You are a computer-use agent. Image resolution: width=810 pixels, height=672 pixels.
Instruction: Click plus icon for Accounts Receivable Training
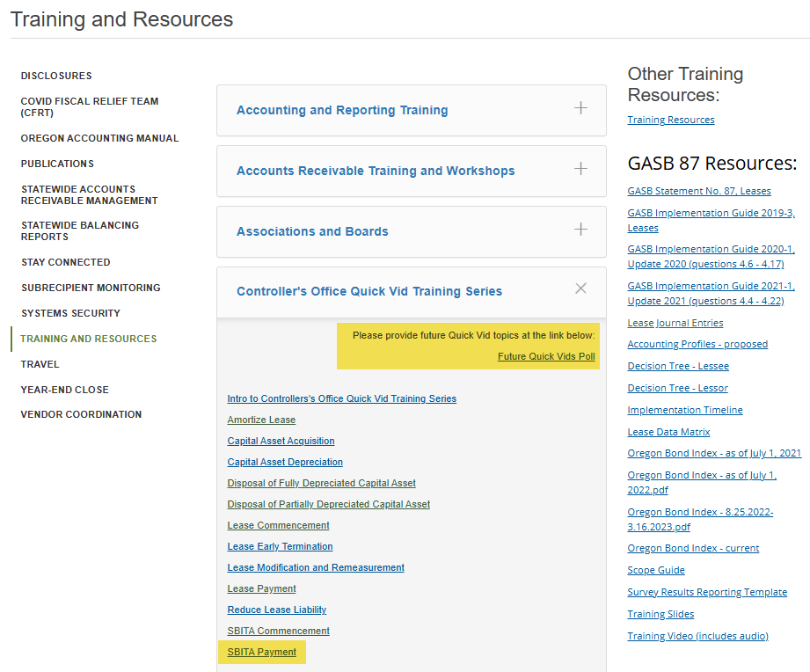pos(580,169)
